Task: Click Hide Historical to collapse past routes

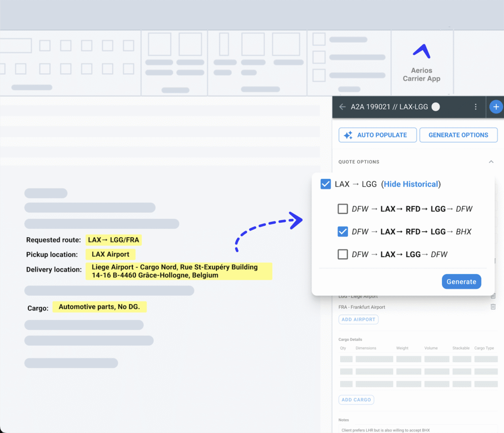Action: (x=410, y=184)
